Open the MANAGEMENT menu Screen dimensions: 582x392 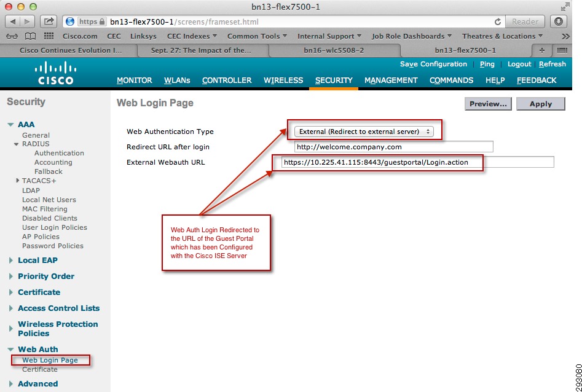391,80
